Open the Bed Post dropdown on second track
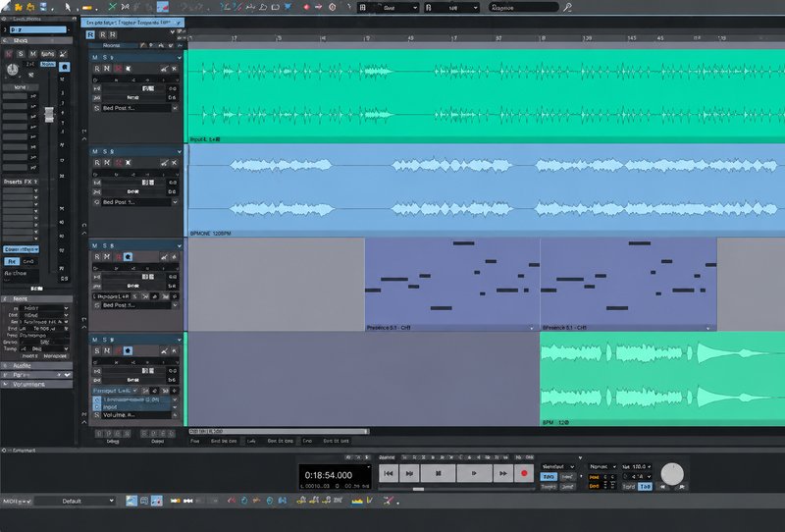 click(x=175, y=202)
